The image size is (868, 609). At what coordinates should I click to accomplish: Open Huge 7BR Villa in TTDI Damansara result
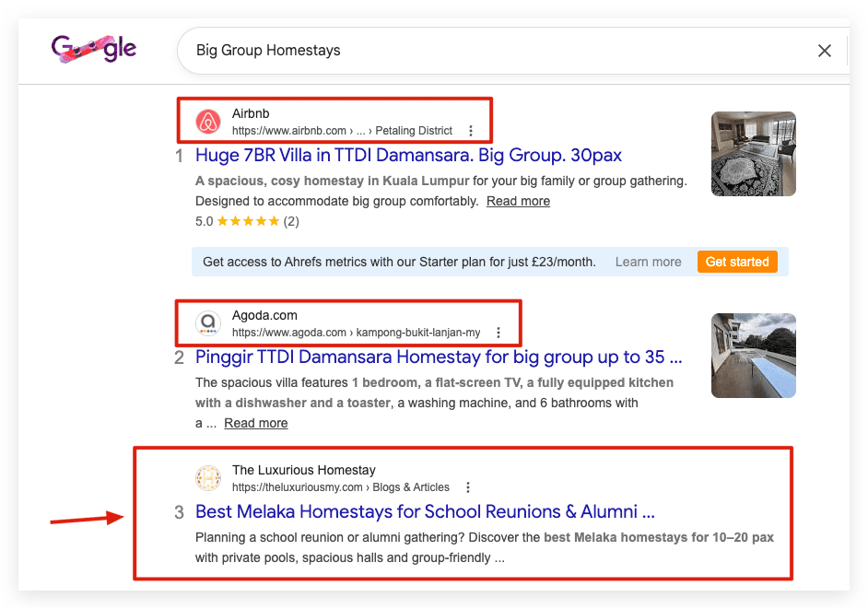408,155
